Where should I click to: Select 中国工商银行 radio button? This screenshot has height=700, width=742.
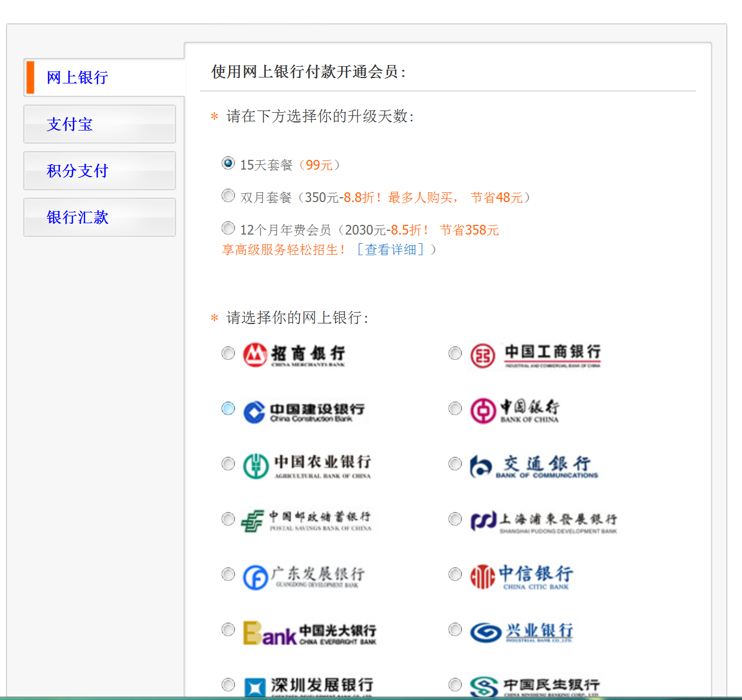click(455, 353)
